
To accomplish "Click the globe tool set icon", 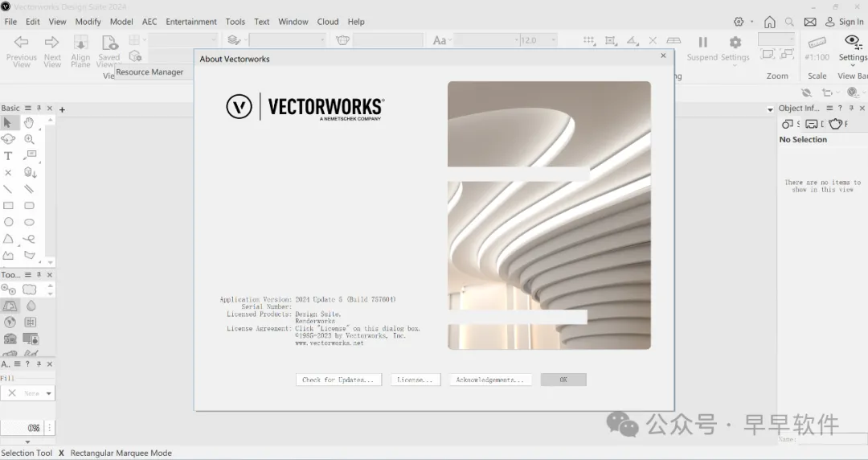I will [x=10, y=322].
